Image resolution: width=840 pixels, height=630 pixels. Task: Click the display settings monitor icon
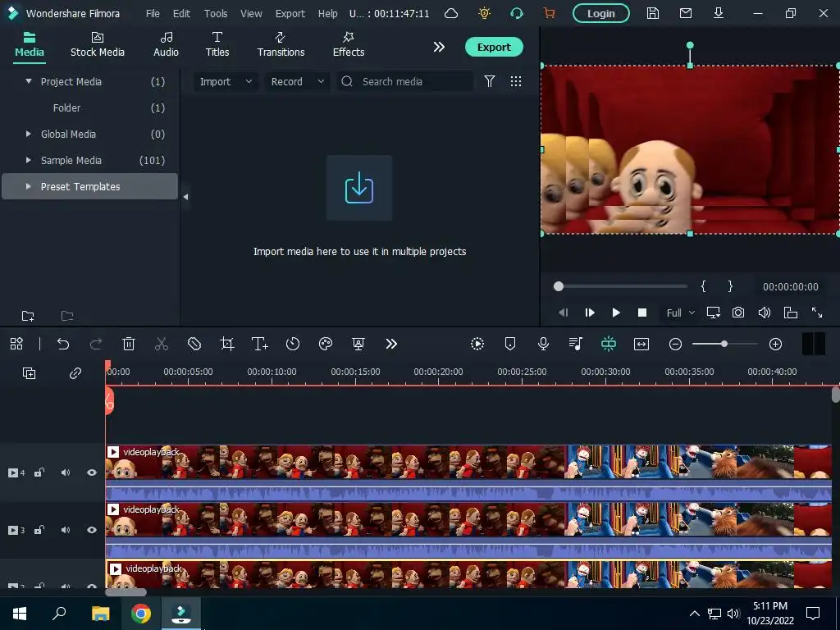713,313
